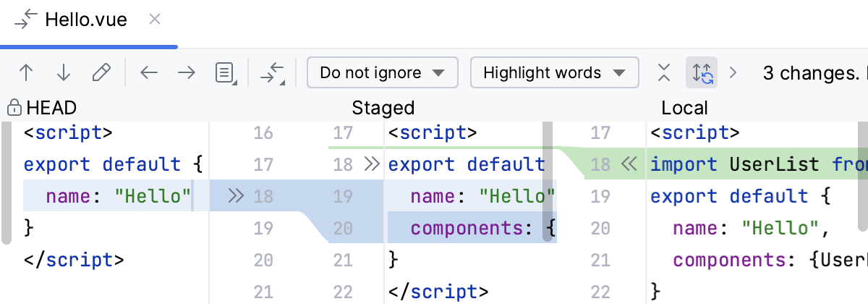This screenshot has height=304, width=868.
Task: Click the compare sides icon in toolbar
Action: [x=273, y=72]
